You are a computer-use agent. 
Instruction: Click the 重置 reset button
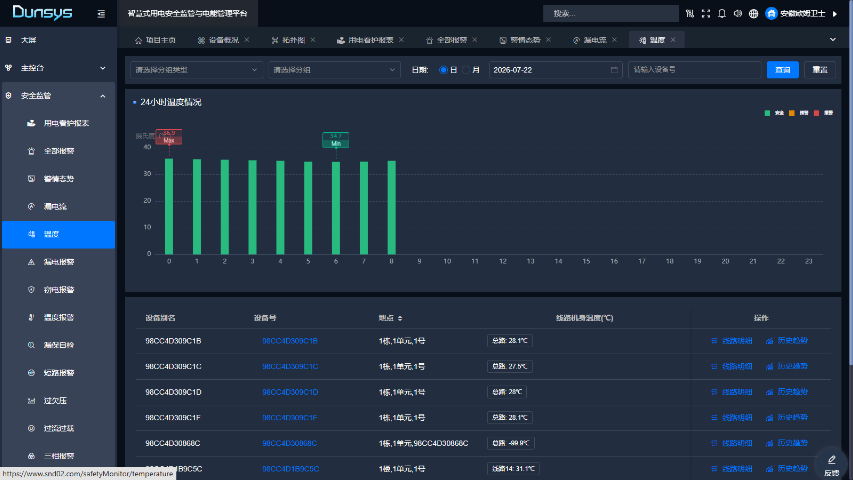pos(820,70)
